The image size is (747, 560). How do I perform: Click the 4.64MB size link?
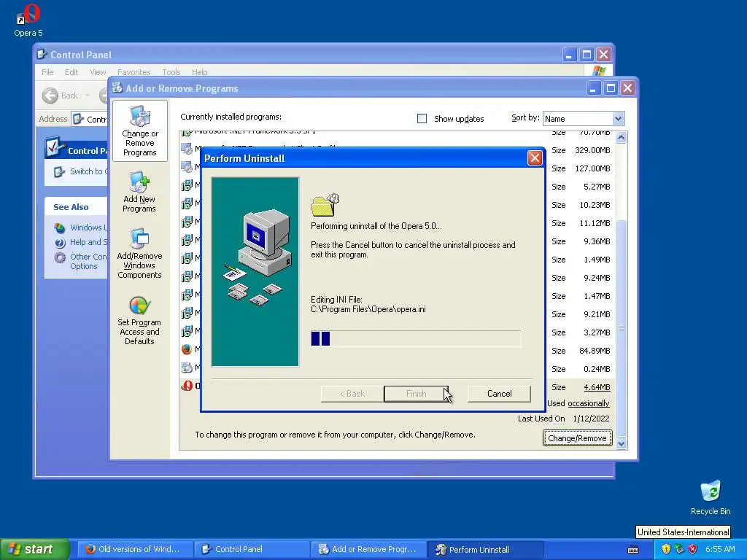click(597, 387)
